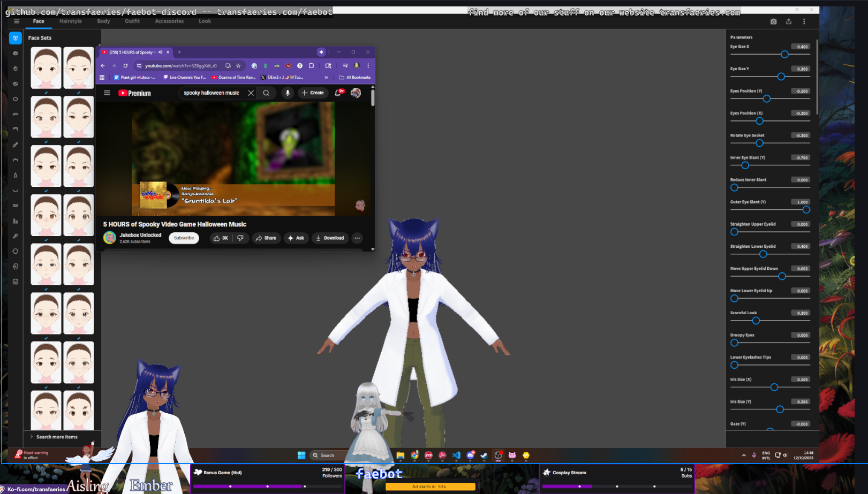The width and height of the screenshot is (868, 494).
Task: Open the Accessories tab
Action: (x=169, y=21)
